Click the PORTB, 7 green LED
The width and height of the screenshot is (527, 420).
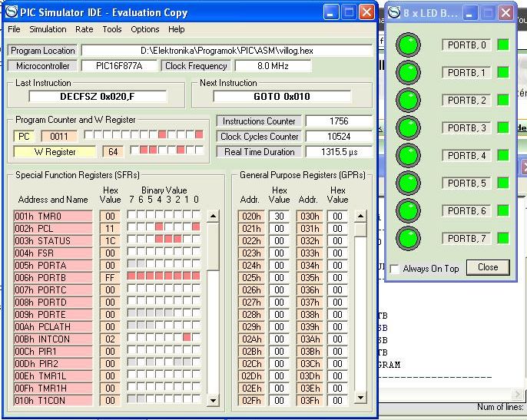pyautogui.click(x=409, y=238)
